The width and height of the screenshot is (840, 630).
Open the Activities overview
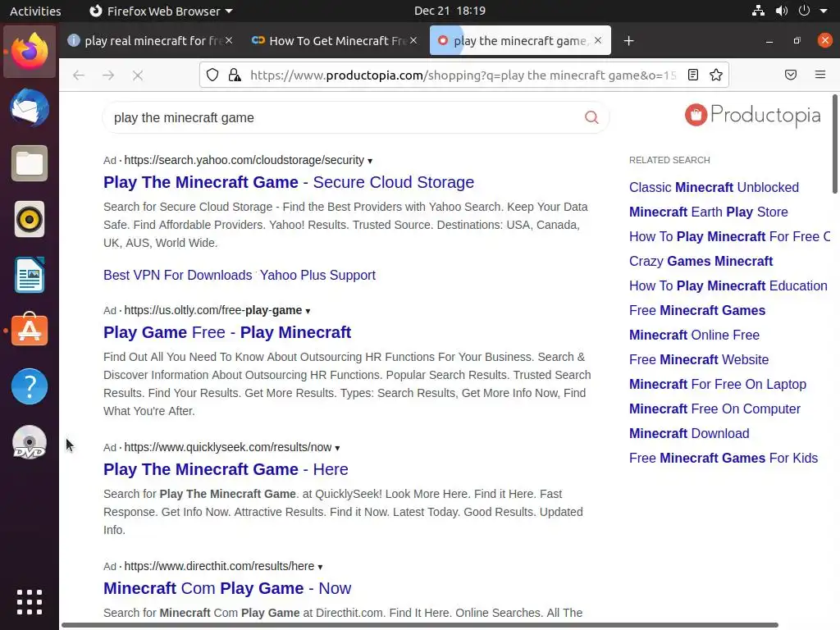(x=35, y=11)
